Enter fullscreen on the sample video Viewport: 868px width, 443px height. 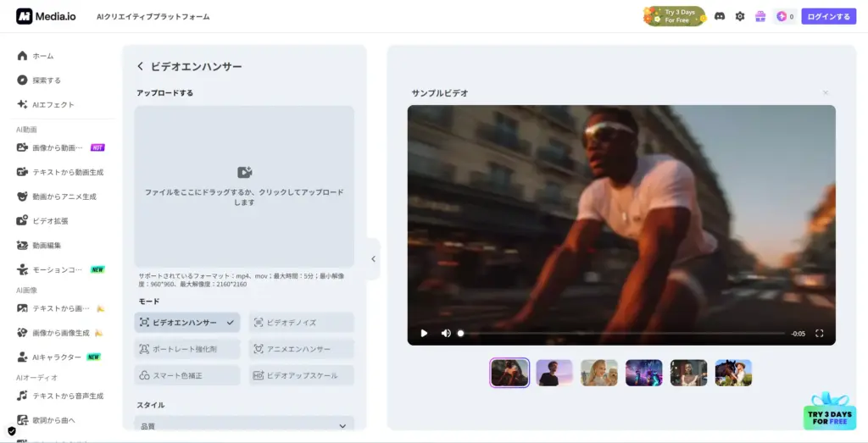coord(820,333)
